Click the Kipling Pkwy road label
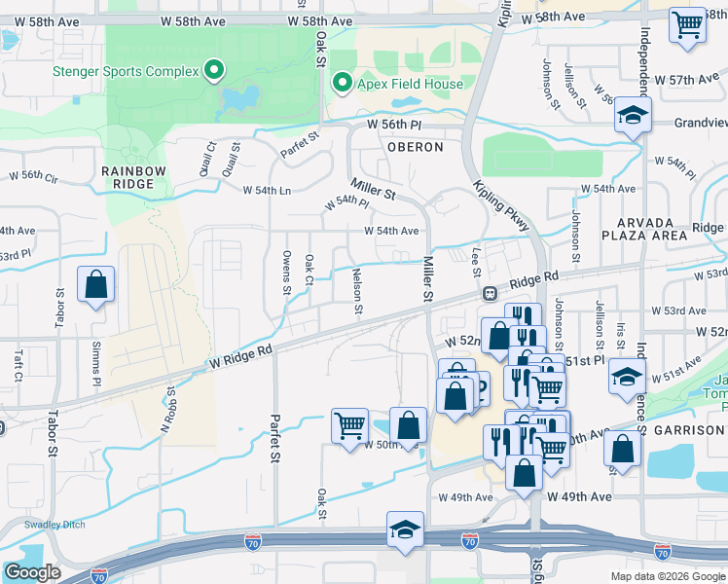 (x=501, y=205)
